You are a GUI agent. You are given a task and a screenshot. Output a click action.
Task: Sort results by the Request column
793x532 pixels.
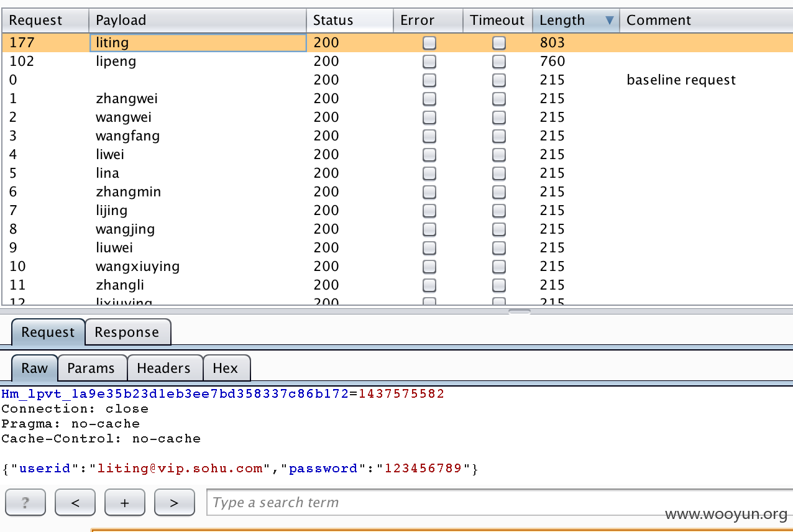click(x=45, y=21)
